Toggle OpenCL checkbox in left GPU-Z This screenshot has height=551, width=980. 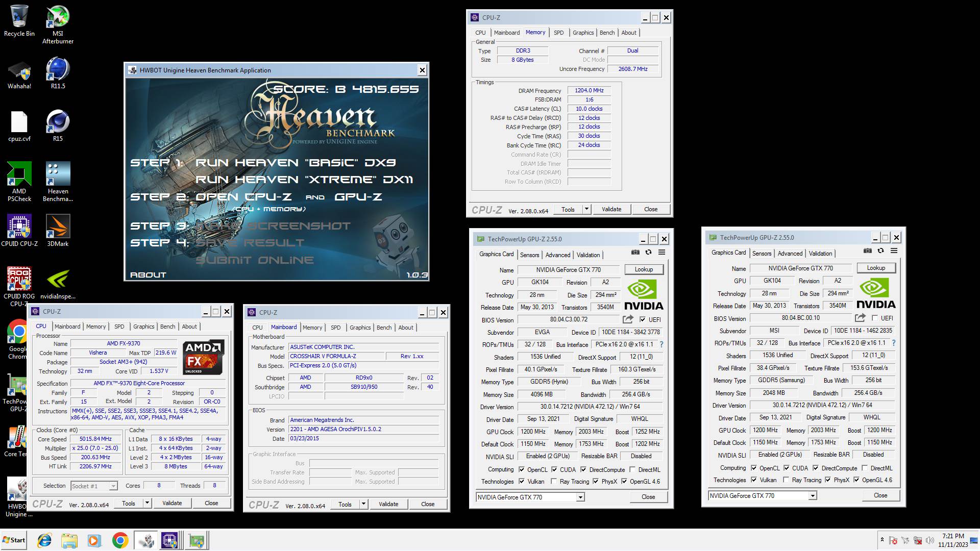(521, 469)
